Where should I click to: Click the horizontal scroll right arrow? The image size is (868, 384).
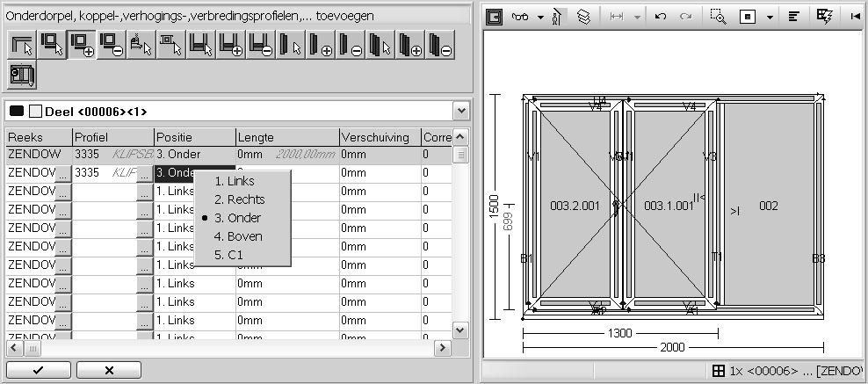tap(442, 348)
